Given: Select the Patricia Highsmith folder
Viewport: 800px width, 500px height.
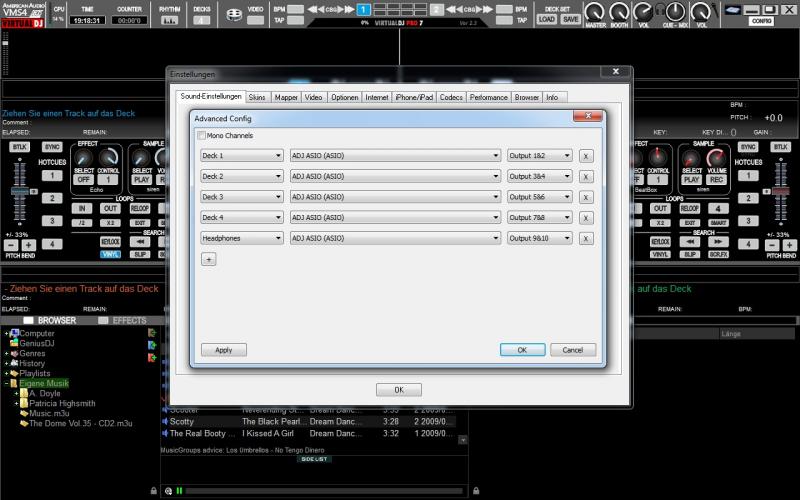Looking at the screenshot, I should [x=62, y=403].
